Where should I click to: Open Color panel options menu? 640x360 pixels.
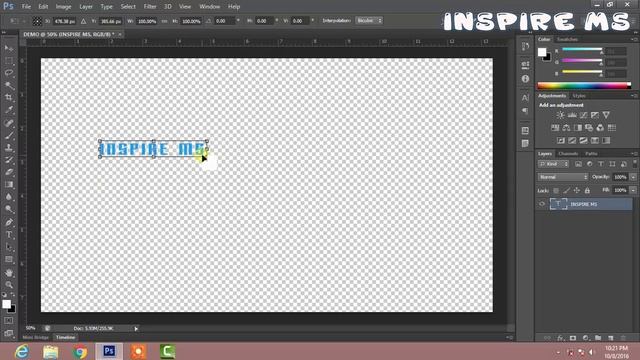coord(634,39)
